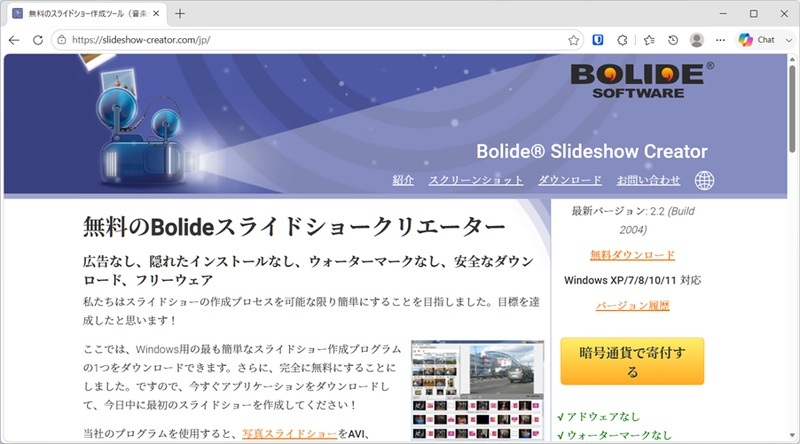Open the スクリーンショット navigation link
The image size is (800, 444).
tap(476, 180)
